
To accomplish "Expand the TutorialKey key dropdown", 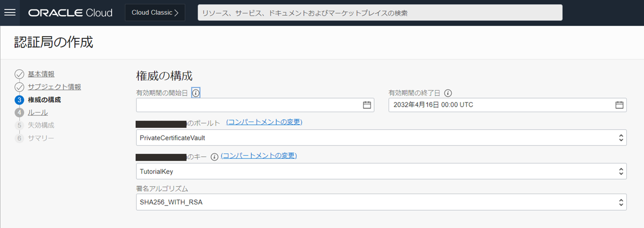I will click(x=620, y=171).
